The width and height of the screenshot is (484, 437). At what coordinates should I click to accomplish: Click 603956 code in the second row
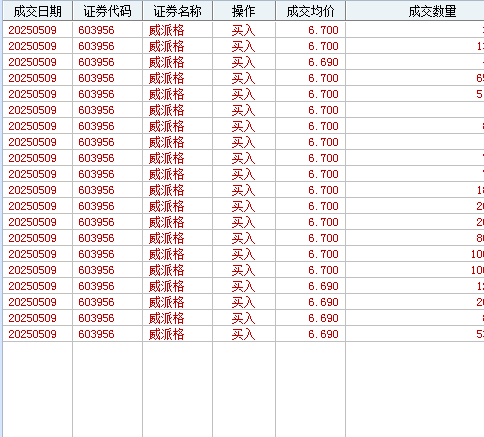[96, 46]
